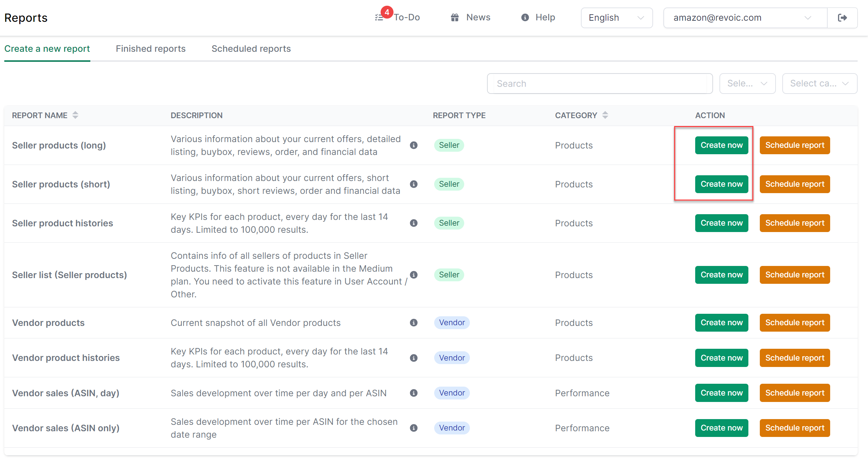This screenshot has height=463, width=868.
Task: Click the News gift icon
Action: pos(455,17)
